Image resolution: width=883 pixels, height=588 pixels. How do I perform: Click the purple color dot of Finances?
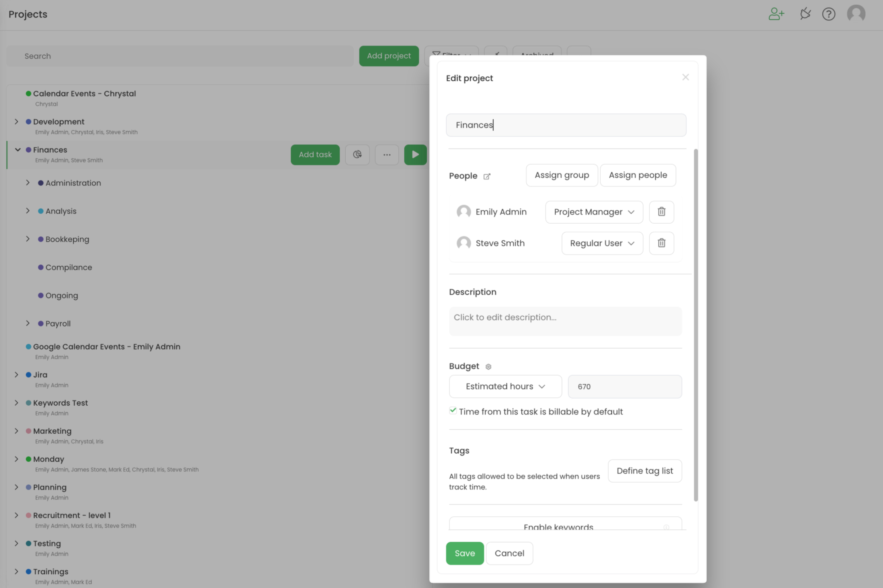click(29, 150)
